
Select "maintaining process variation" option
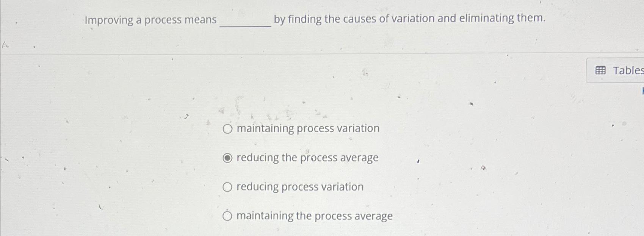tap(228, 129)
